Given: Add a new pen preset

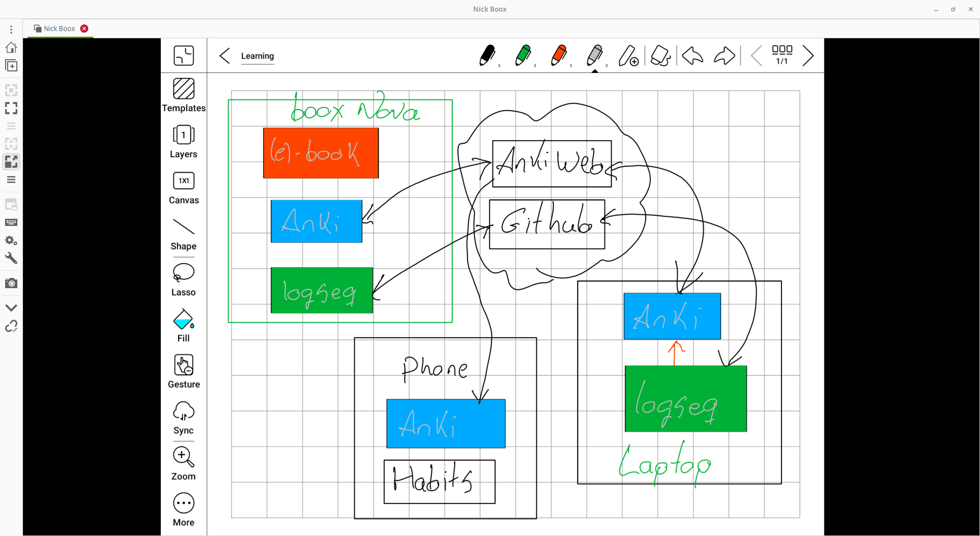Looking at the screenshot, I should pos(628,56).
